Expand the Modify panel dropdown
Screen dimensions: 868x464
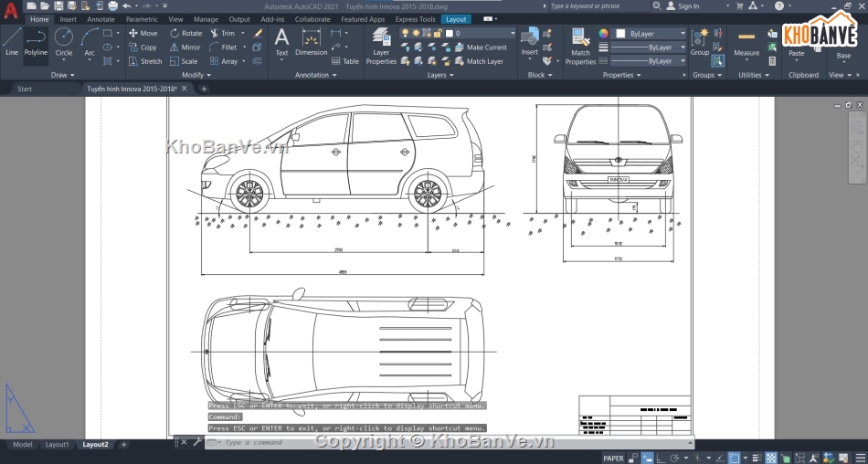[x=196, y=75]
